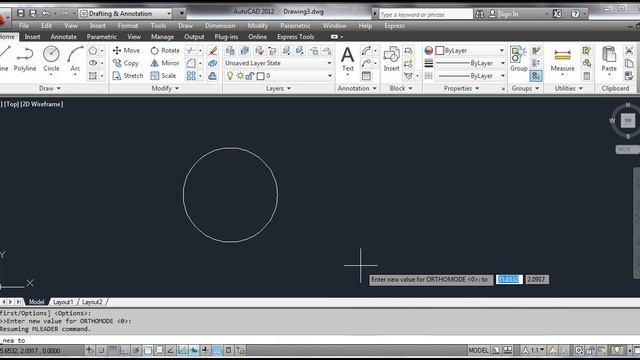
Task: Click the [Top] view control label
Action: click(12, 104)
